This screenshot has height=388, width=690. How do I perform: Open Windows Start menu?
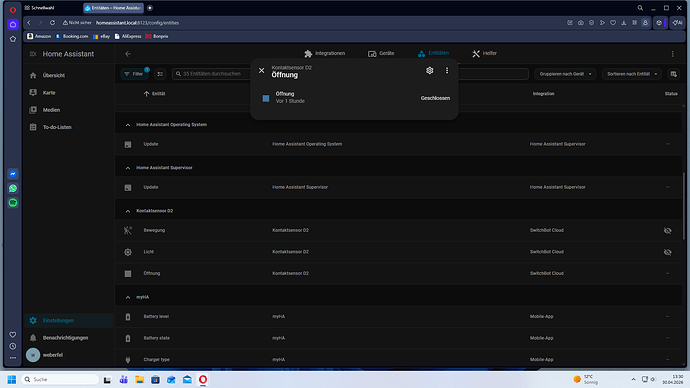coord(12,379)
